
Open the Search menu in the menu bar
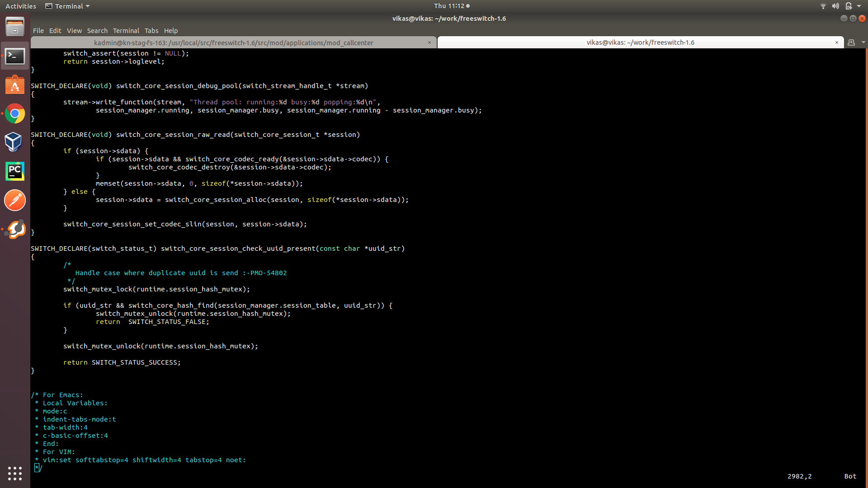click(x=97, y=31)
